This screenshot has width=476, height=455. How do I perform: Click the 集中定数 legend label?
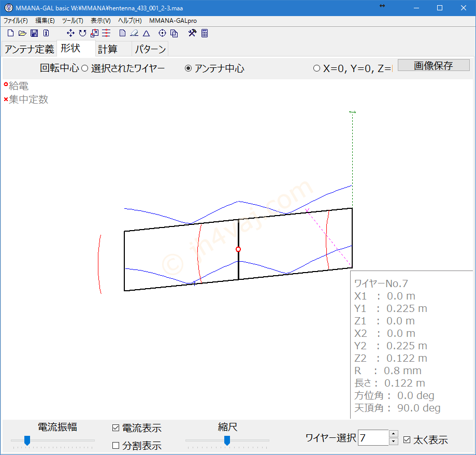[28, 99]
